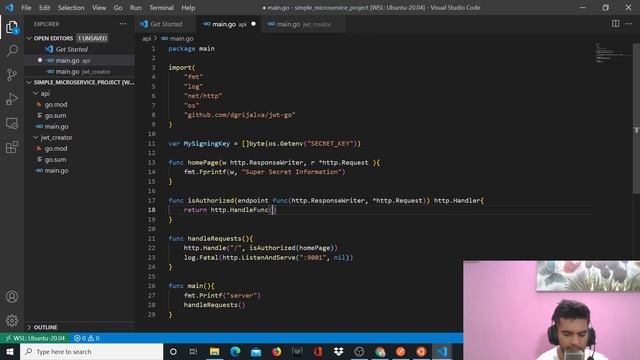Open the Run and Debug view
Image resolution: width=640 pixels, height=360 pixels.
click(x=12, y=99)
